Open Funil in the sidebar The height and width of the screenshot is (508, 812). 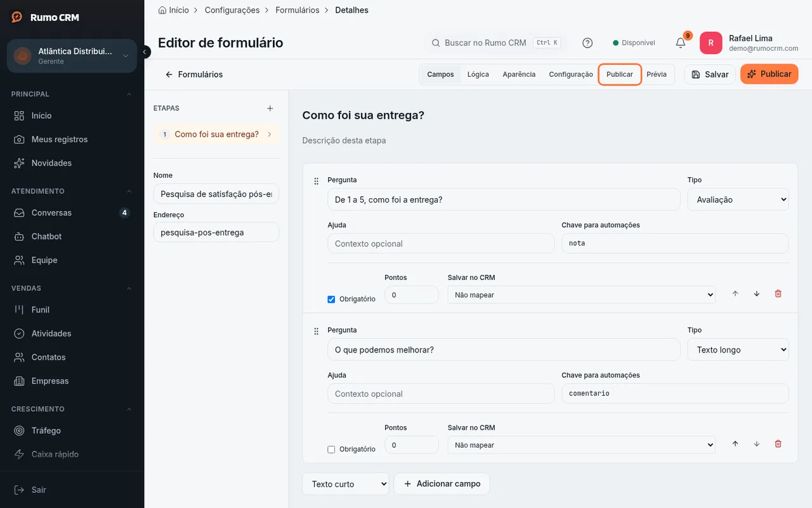(72, 310)
